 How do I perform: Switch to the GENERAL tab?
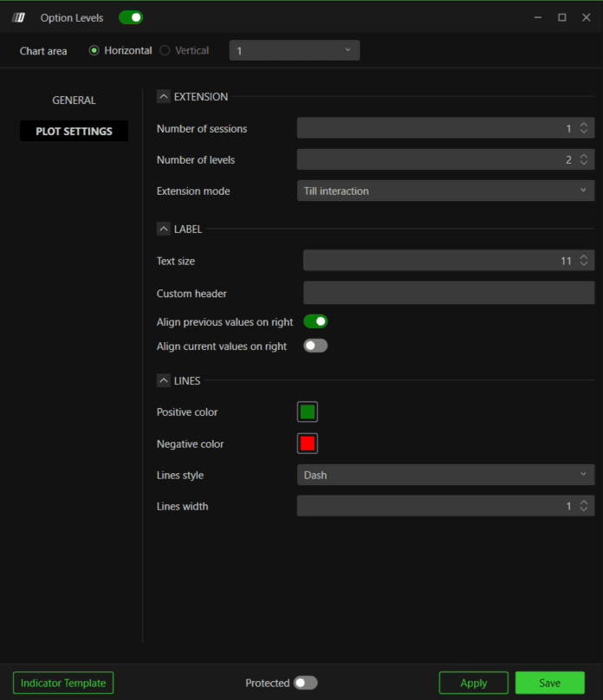[75, 100]
